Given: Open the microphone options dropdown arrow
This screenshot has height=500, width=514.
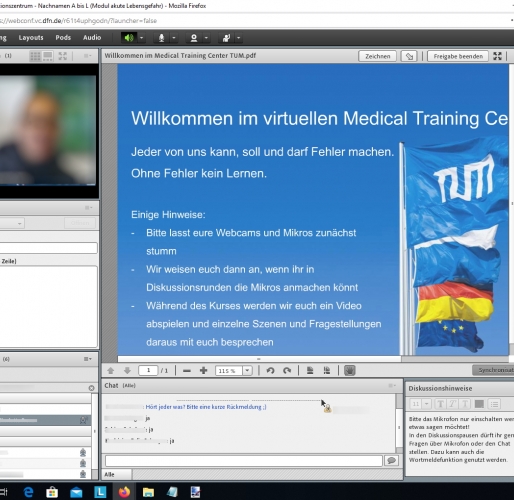Looking at the screenshot, I should [174, 38].
